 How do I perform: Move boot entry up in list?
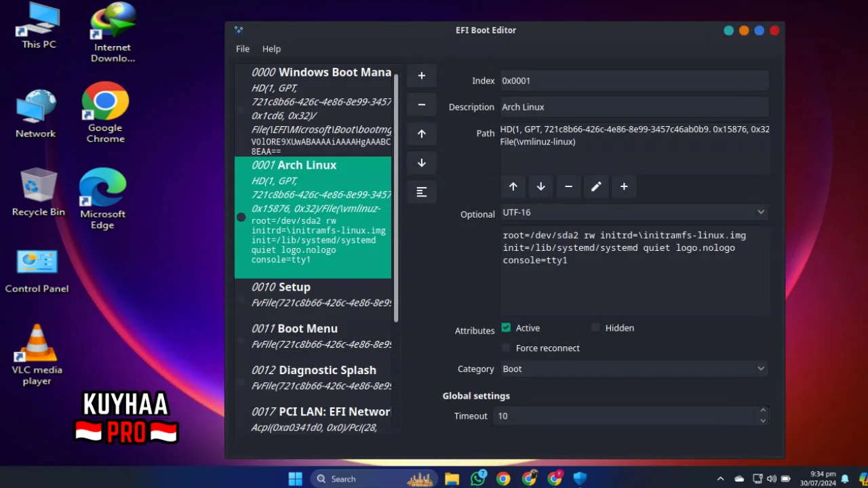point(421,134)
